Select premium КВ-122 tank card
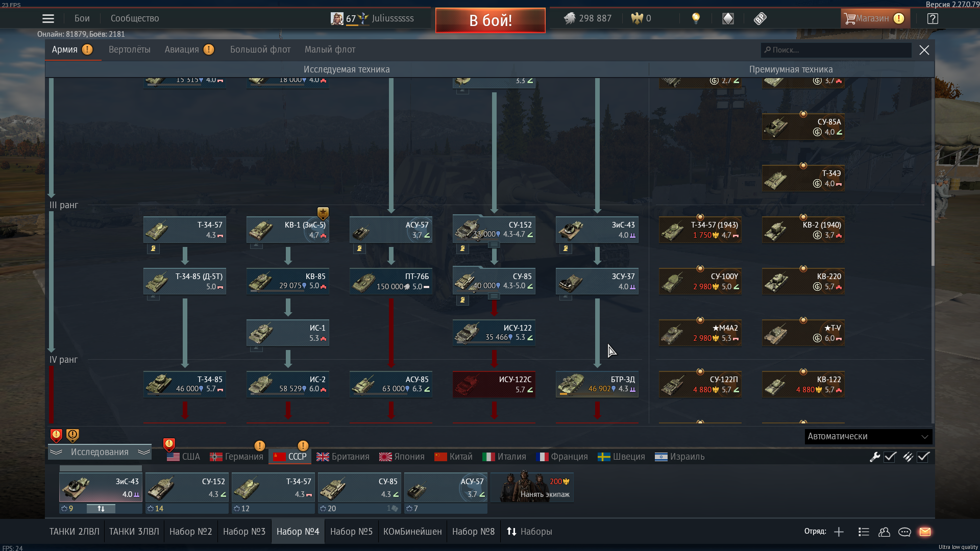 pos(803,384)
